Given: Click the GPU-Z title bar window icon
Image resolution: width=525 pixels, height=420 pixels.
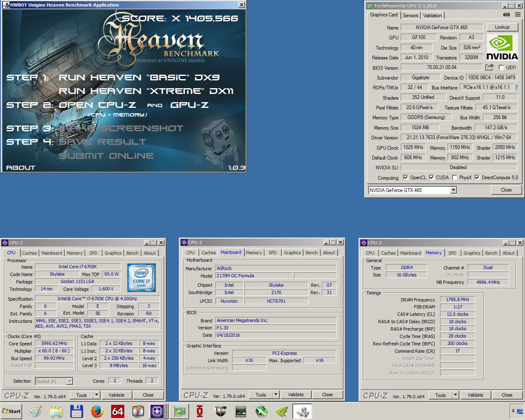Looking at the screenshot, I should [370, 6].
